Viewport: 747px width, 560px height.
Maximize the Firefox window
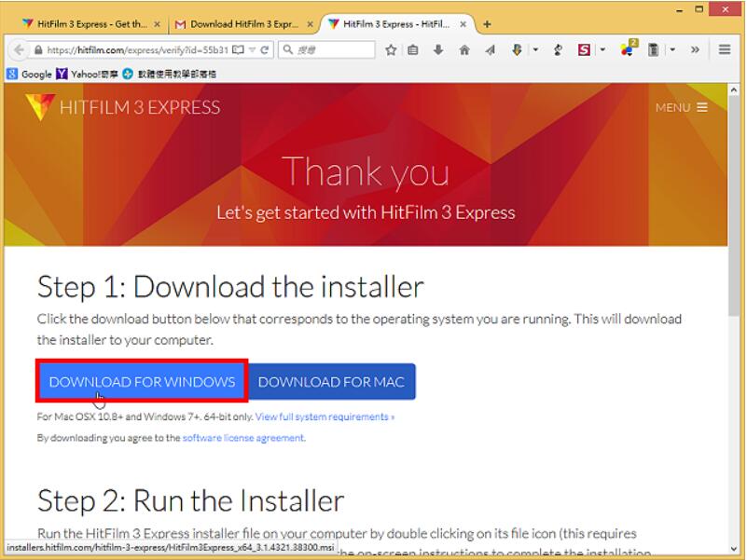tap(699, 9)
